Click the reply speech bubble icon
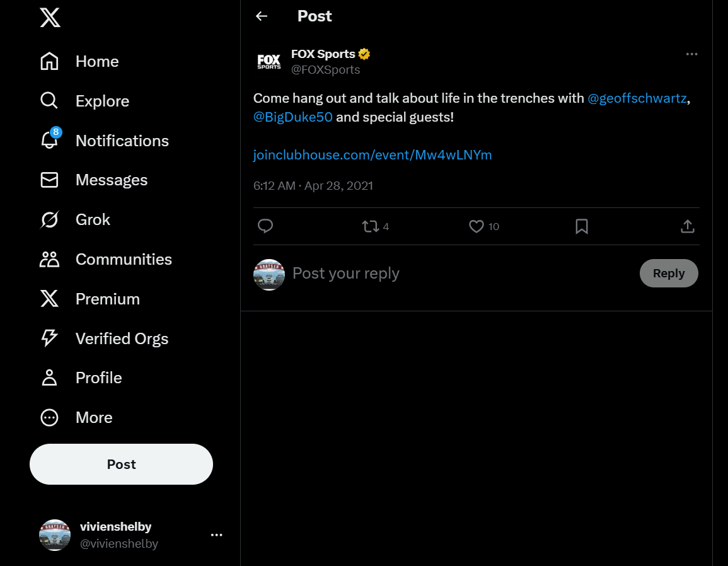 (x=265, y=226)
